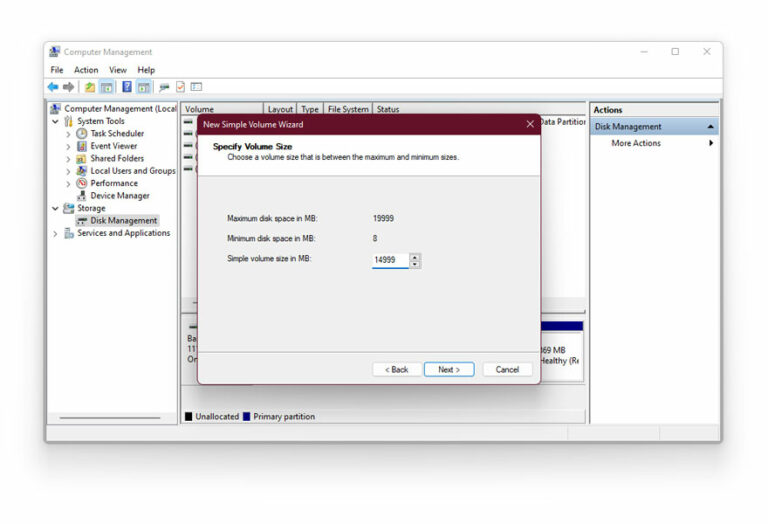Screen dimensions: 768x524
Task: Click the Device Manager icon
Action: [82, 195]
